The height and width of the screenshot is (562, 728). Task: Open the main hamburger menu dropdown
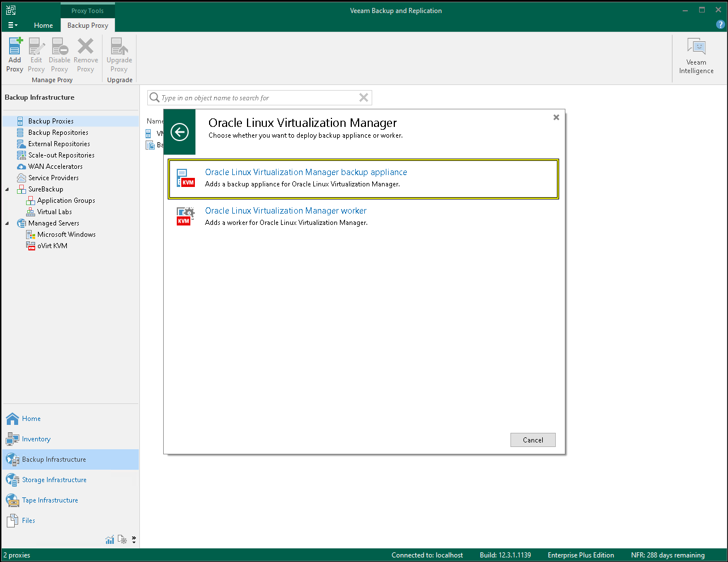[12, 25]
